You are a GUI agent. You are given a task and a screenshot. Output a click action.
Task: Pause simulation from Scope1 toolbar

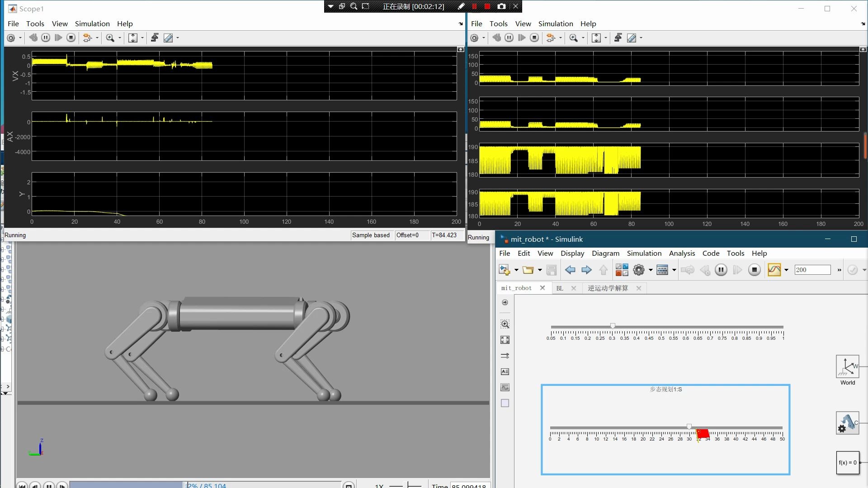pyautogui.click(x=46, y=38)
